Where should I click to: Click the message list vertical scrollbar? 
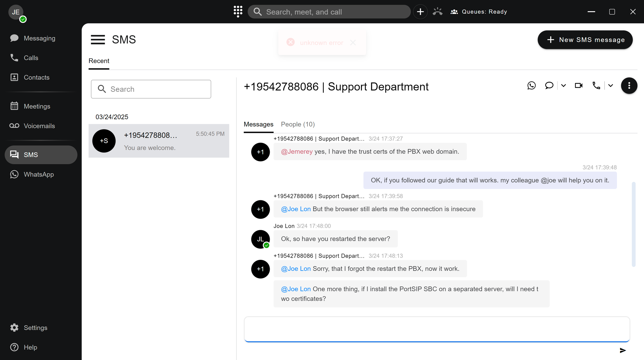pyautogui.click(x=633, y=224)
